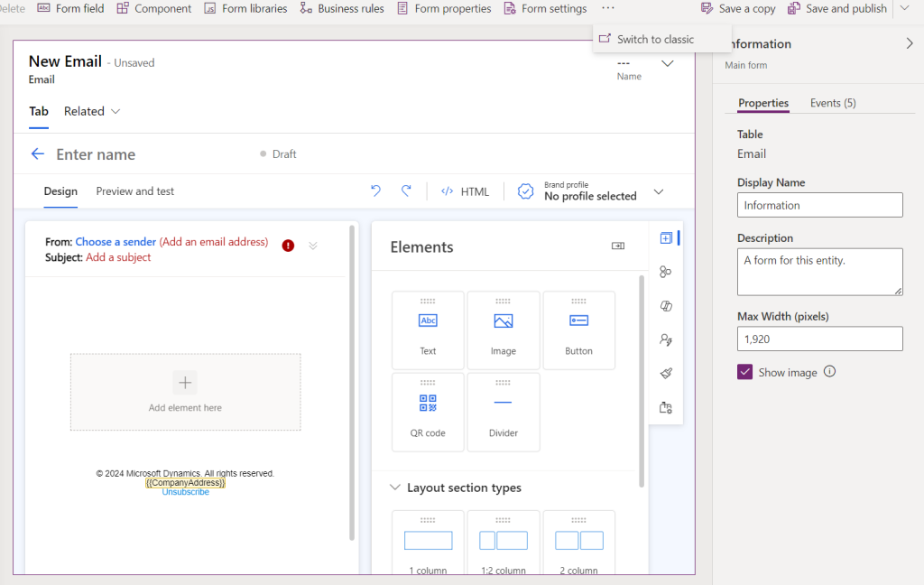Open the Save and publish dropdown arrow

[x=904, y=8]
